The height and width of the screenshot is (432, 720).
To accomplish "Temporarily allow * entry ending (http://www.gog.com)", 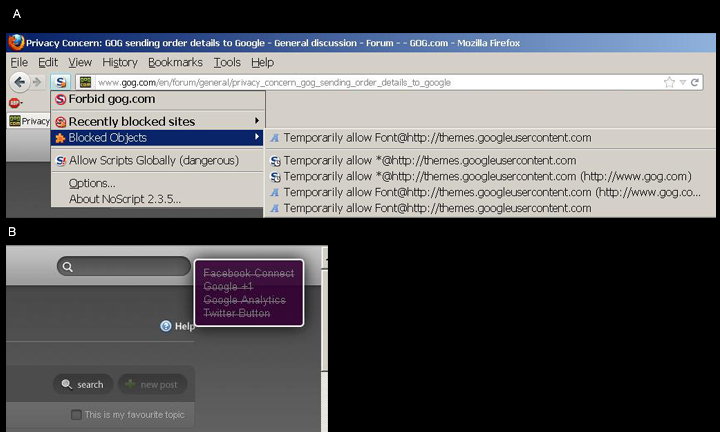I will click(x=489, y=176).
